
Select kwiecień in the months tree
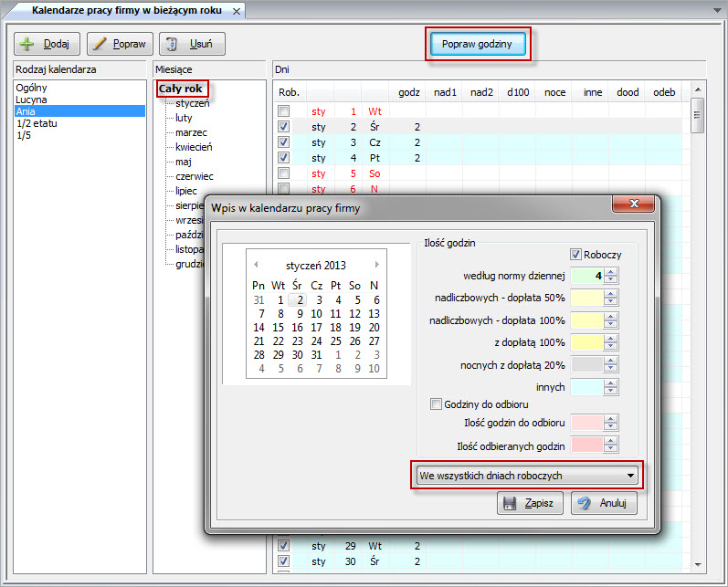point(194,147)
